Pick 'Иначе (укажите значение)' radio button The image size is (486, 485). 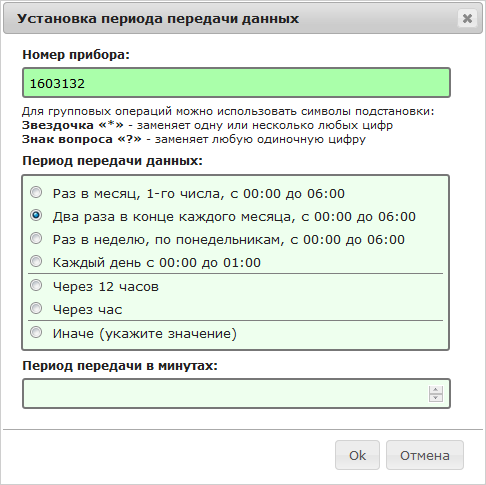click(x=36, y=332)
